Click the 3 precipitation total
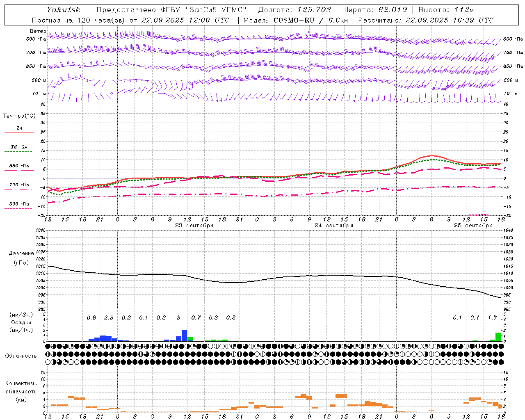This screenshot has height=420, width=525. tap(178, 317)
